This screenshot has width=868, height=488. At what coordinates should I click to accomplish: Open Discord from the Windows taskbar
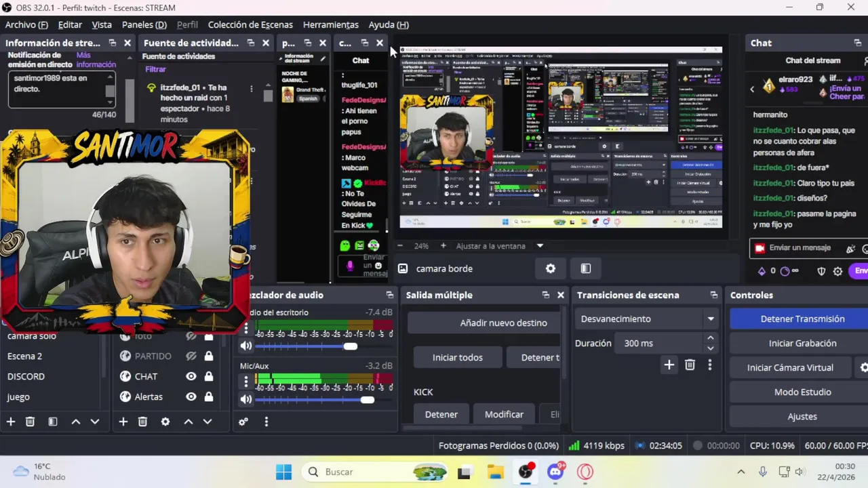coord(555,472)
